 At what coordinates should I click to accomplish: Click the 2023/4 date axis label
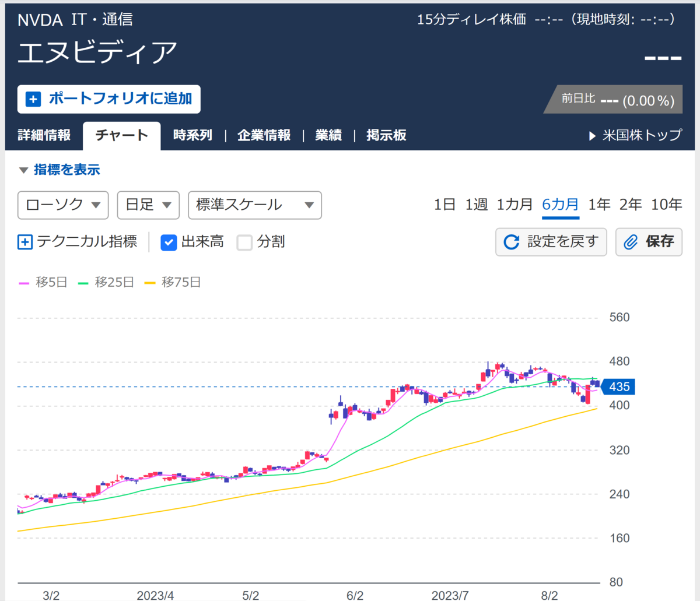pyautogui.click(x=156, y=595)
